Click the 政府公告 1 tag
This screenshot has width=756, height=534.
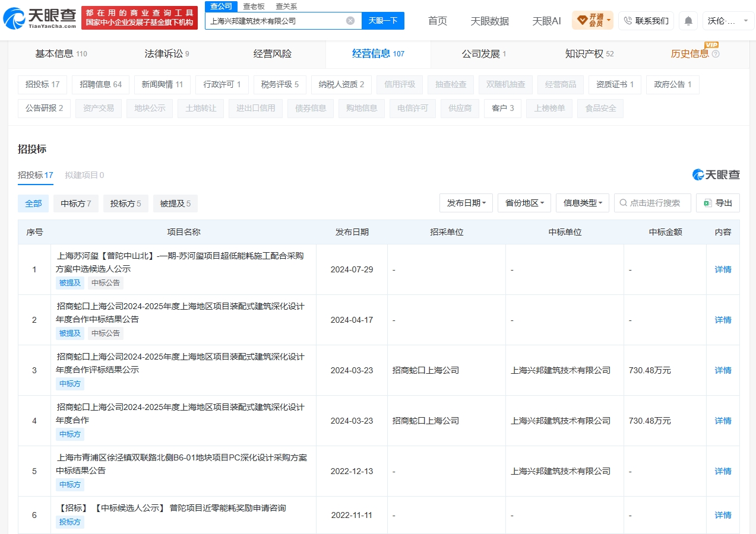pos(673,84)
